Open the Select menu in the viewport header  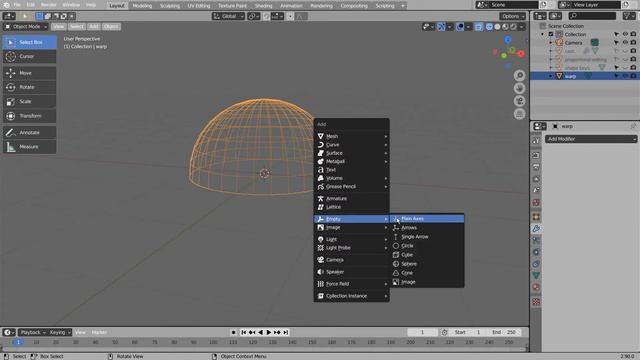coord(76,27)
